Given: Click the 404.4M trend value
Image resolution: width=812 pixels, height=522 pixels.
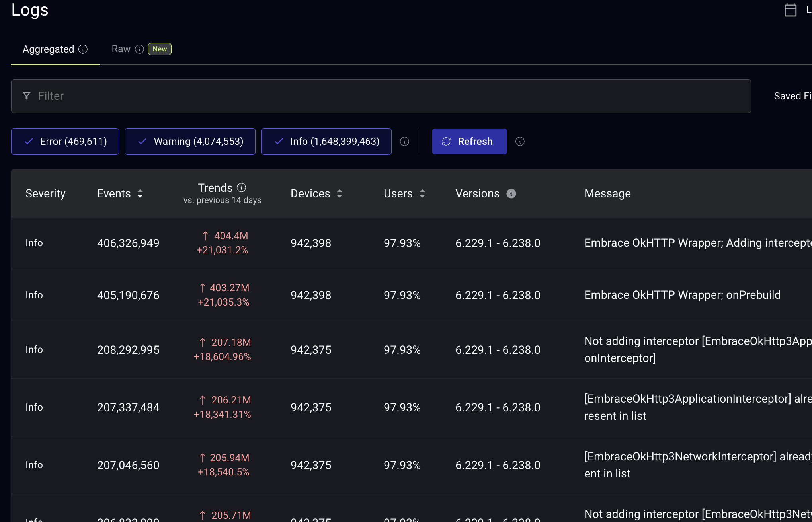Looking at the screenshot, I should click(231, 236).
